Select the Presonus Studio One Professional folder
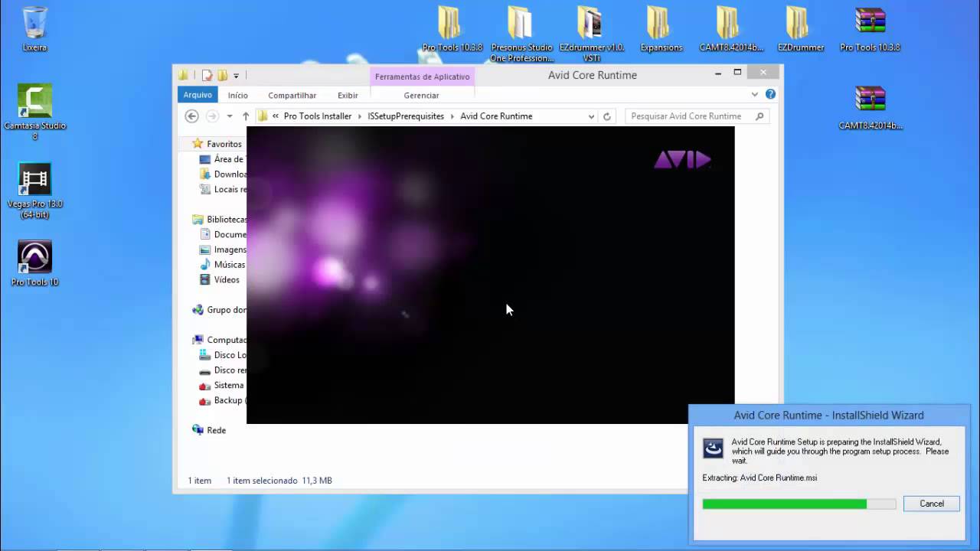The image size is (980, 551). click(x=521, y=34)
